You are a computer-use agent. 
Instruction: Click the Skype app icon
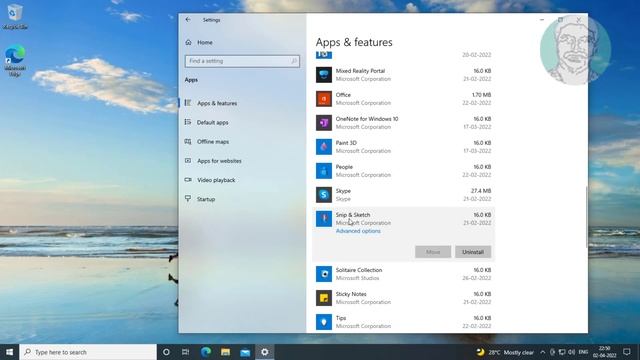[x=324, y=195]
